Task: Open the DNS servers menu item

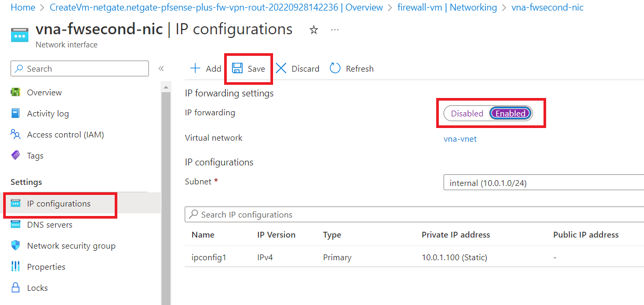Action: click(x=49, y=225)
